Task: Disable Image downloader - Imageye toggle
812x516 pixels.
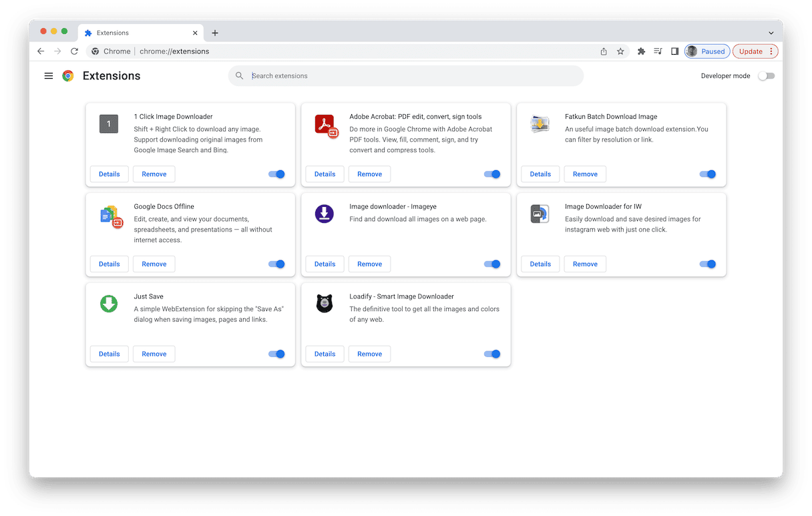Action: [x=492, y=264]
